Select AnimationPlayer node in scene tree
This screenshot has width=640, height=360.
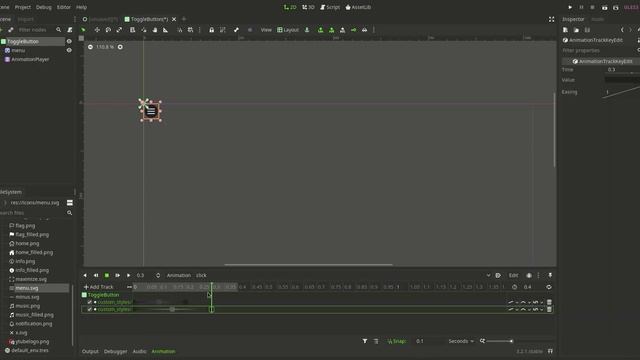click(x=27, y=59)
